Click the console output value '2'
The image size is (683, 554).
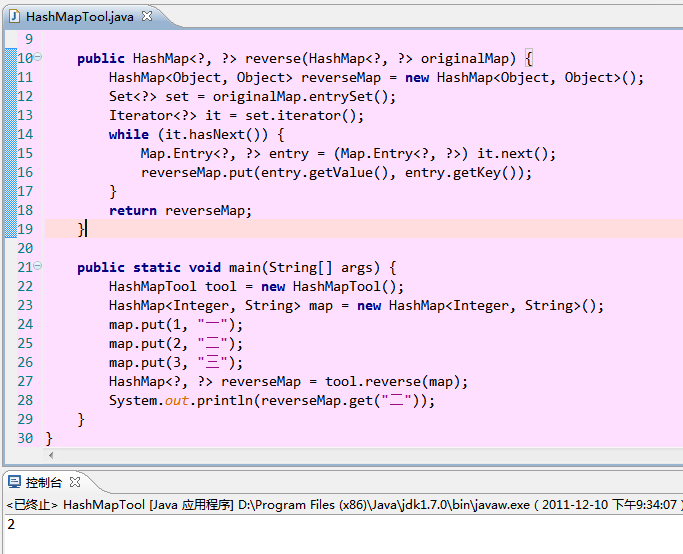(x=11, y=524)
